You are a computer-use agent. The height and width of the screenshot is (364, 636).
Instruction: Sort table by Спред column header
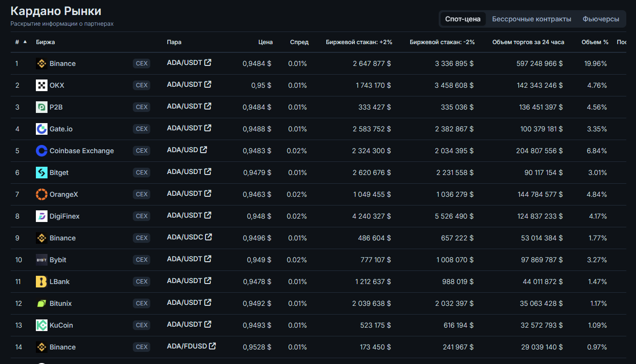(299, 42)
